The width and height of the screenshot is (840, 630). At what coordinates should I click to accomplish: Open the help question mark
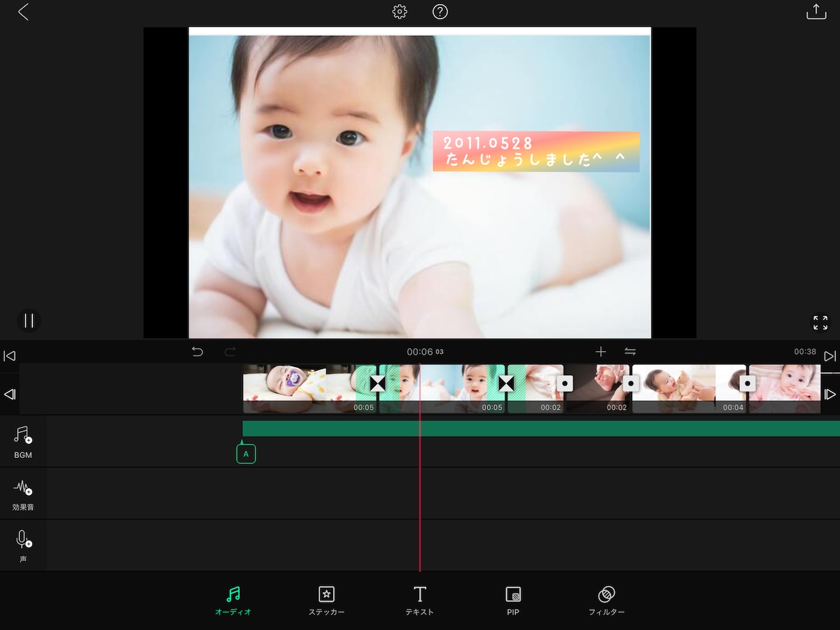tap(440, 12)
